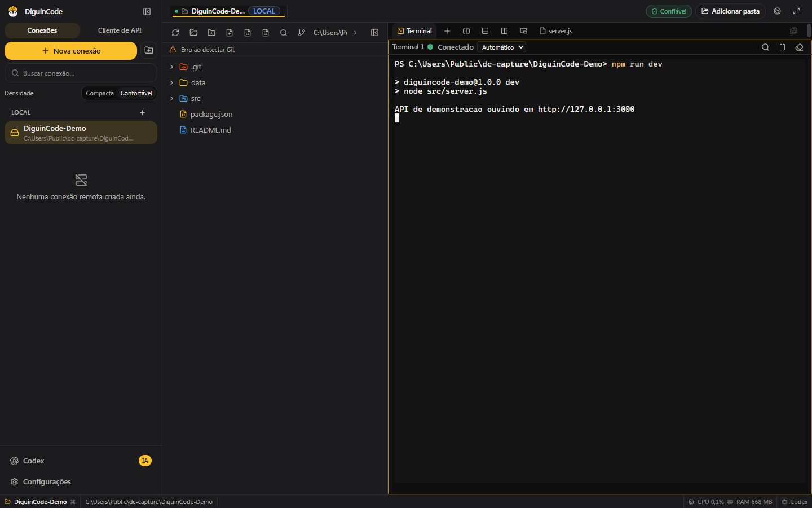Click the save all icon
The height and width of the screenshot is (508, 812).
[x=793, y=31]
